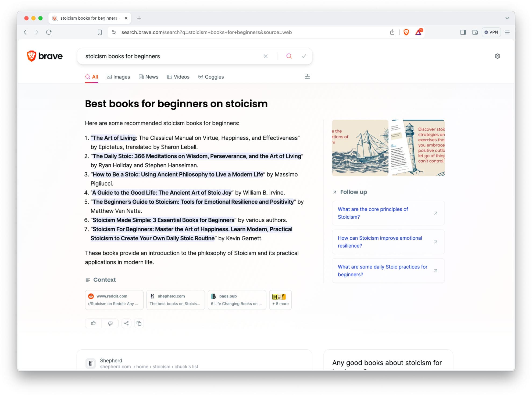Click the share/export icon in toolbar

[x=392, y=32]
